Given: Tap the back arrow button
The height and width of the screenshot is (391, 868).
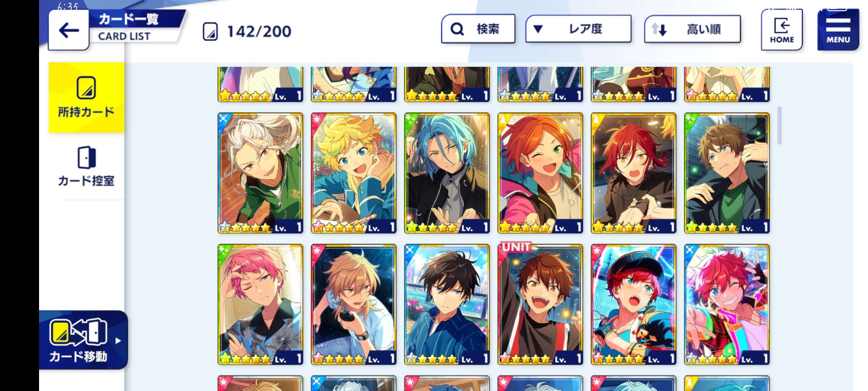Looking at the screenshot, I should pyautogui.click(x=69, y=30).
